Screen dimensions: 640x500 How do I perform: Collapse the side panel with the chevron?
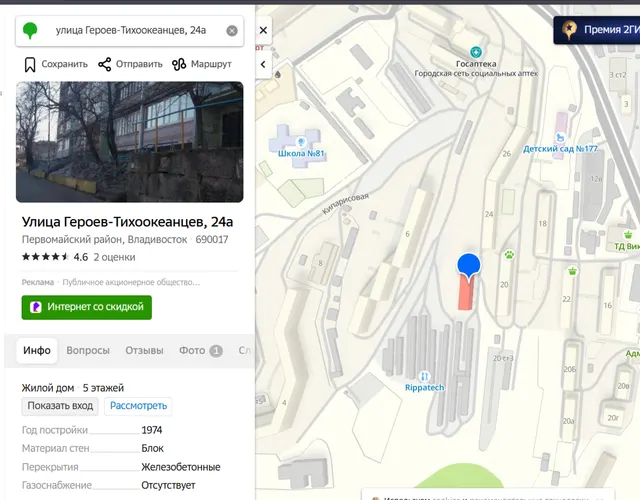pyautogui.click(x=263, y=64)
